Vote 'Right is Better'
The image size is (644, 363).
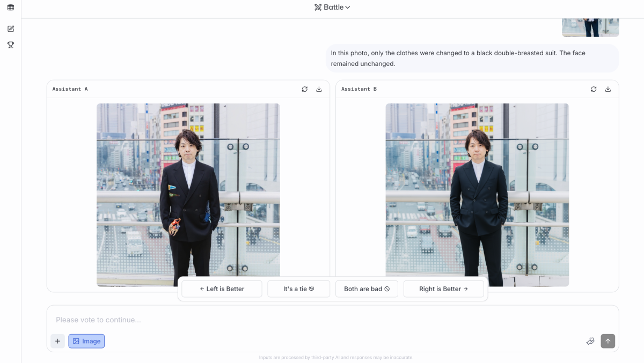pyautogui.click(x=443, y=289)
